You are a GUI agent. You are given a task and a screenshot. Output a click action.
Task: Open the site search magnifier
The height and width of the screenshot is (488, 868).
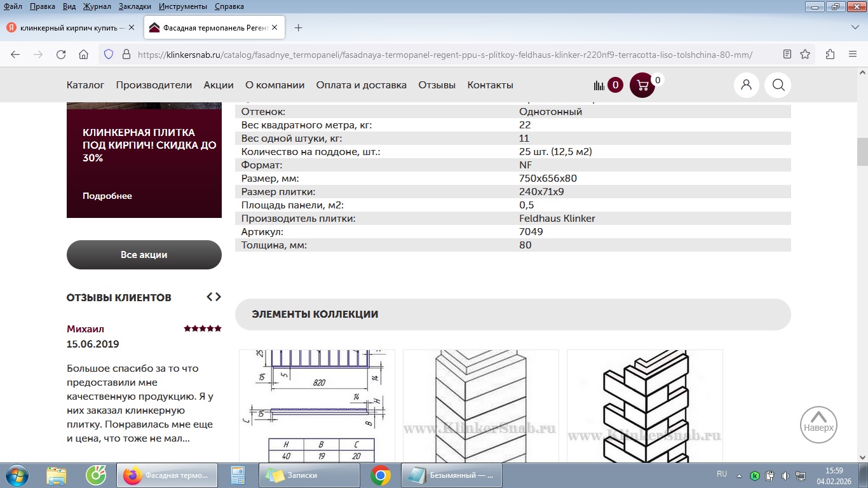pyautogui.click(x=778, y=85)
